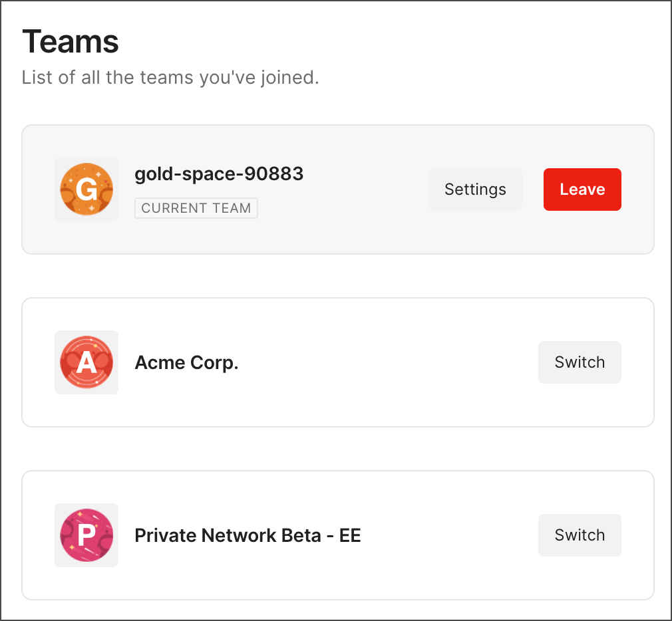
Task: Click the highlighted current team panel
Action: tap(338, 189)
